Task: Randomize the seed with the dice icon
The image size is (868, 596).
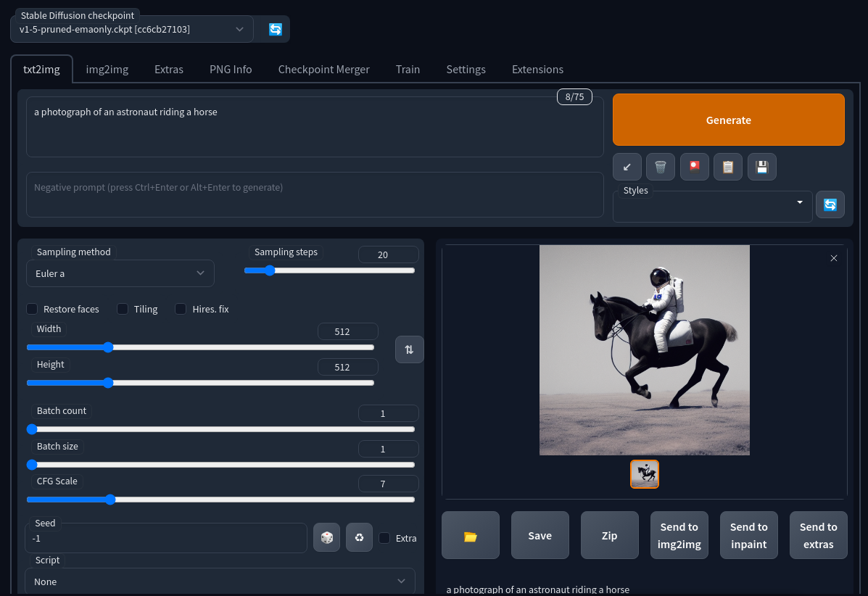Action: tap(327, 537)
